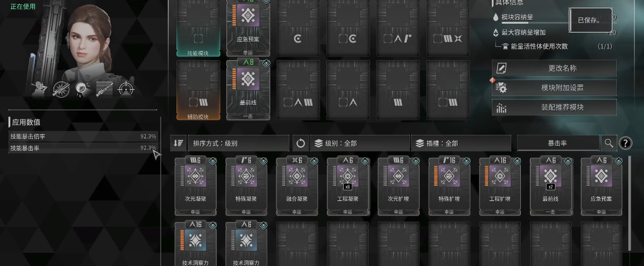Image resolution: width=644 pixels, height=266 pixels.
Task: Click the circular reset filter icon
Action: click(301, 143)
